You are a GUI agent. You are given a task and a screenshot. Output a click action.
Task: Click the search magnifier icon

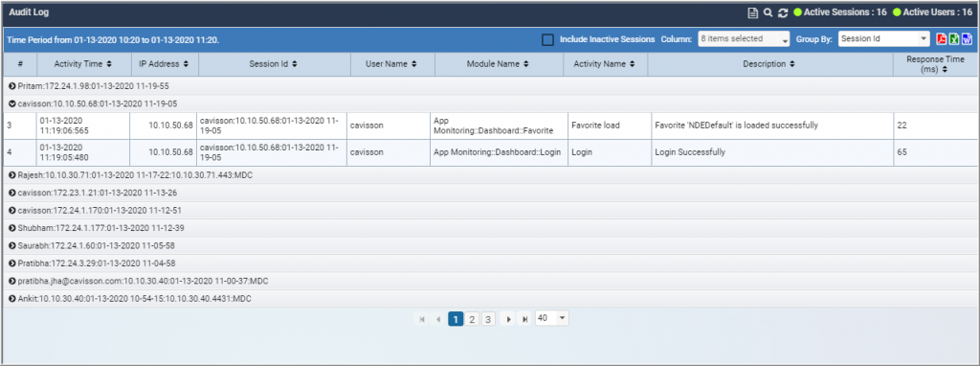[x=768, y=12]
